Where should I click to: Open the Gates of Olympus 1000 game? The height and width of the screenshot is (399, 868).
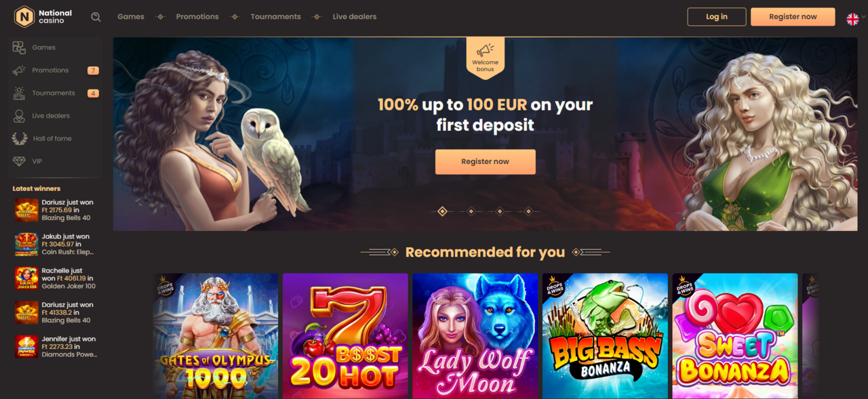215,336
